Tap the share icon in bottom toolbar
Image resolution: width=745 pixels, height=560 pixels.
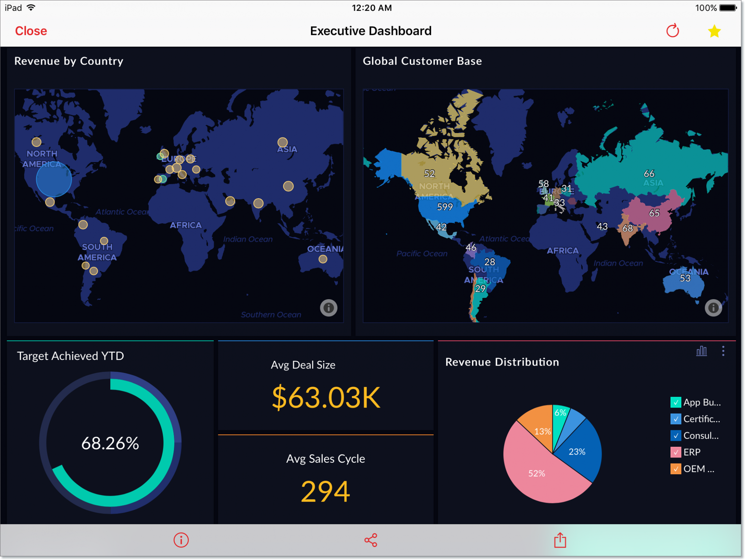coord(371,540)
